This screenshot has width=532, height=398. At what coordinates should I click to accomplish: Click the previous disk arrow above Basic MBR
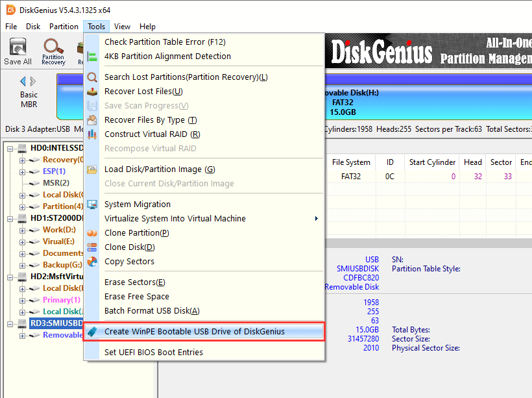(x=23, y=81)
